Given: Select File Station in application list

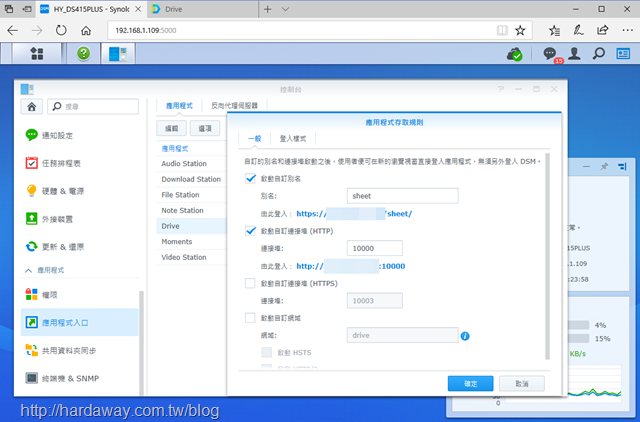Looking at the screenshot, I should [x=191, y=195].
